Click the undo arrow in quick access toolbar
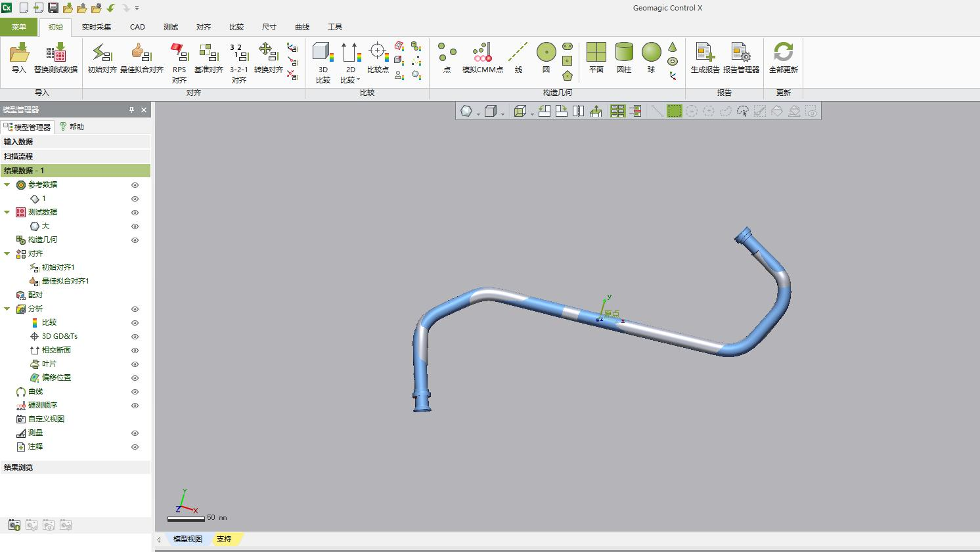 (x=111, y=8)
